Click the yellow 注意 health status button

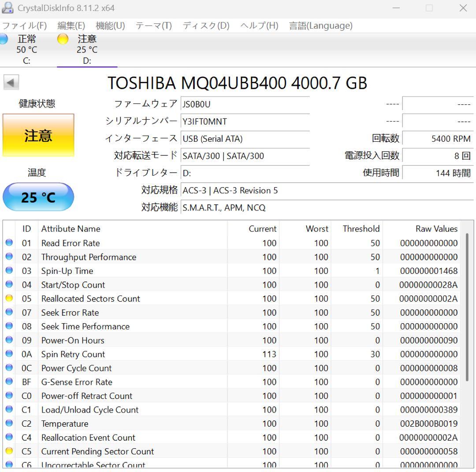pos(38,135)
